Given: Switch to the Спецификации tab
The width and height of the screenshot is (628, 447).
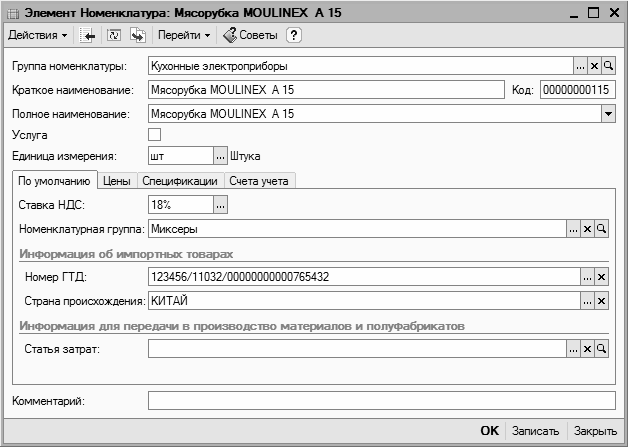Looking at the screenshot, I should pos(180,181).
